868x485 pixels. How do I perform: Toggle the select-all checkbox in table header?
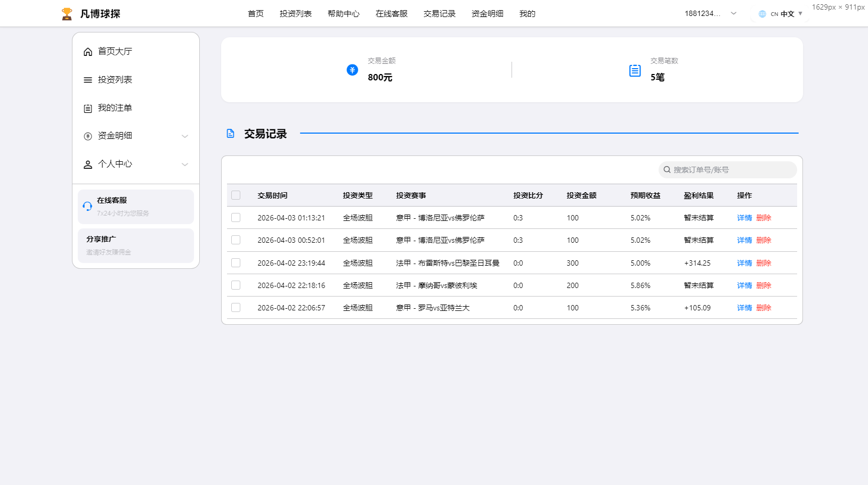236,195
